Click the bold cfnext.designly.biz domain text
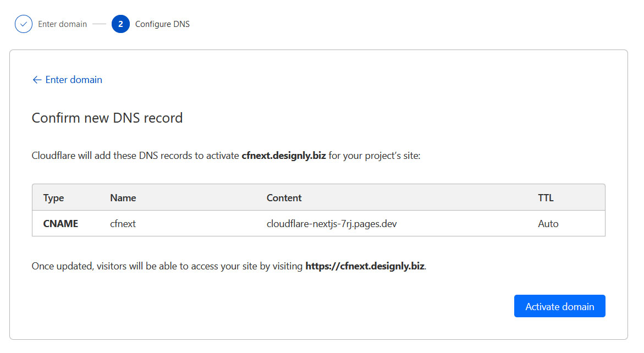The width and height of the screenshot is (644, 353). tap(283, 156)
